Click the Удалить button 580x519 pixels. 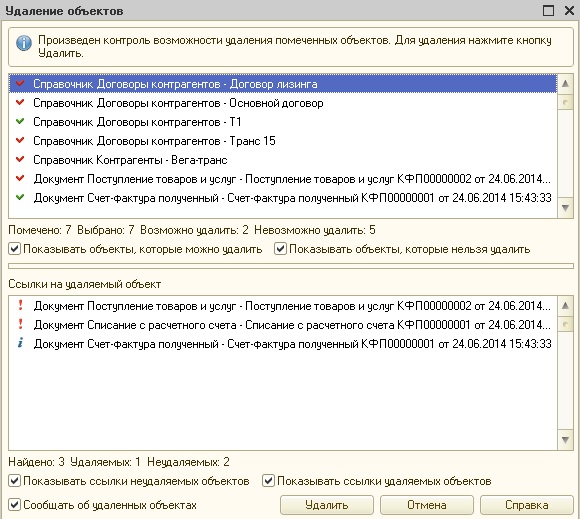(327, 505)
